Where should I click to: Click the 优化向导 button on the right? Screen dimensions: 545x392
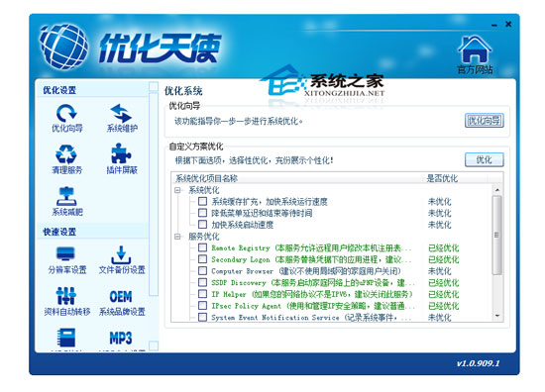(x=485, y=121)
